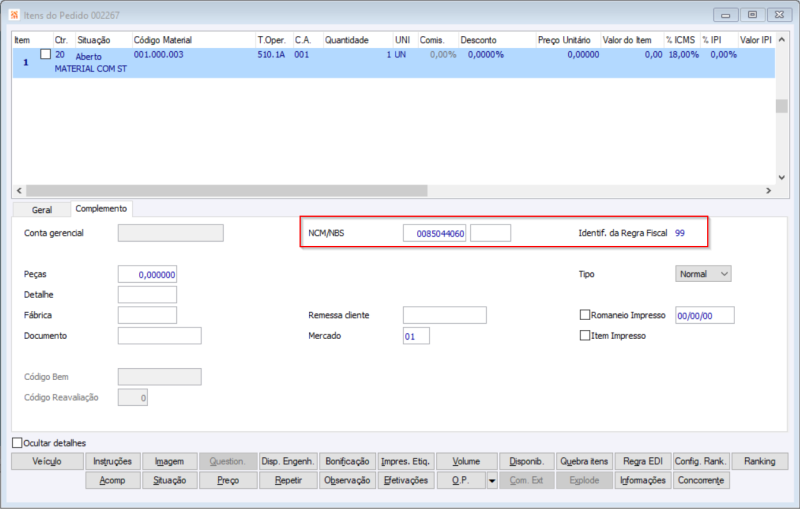Minimize the Itens do Pedido window
The image size is (800, 509).
(x=726, y=15)
